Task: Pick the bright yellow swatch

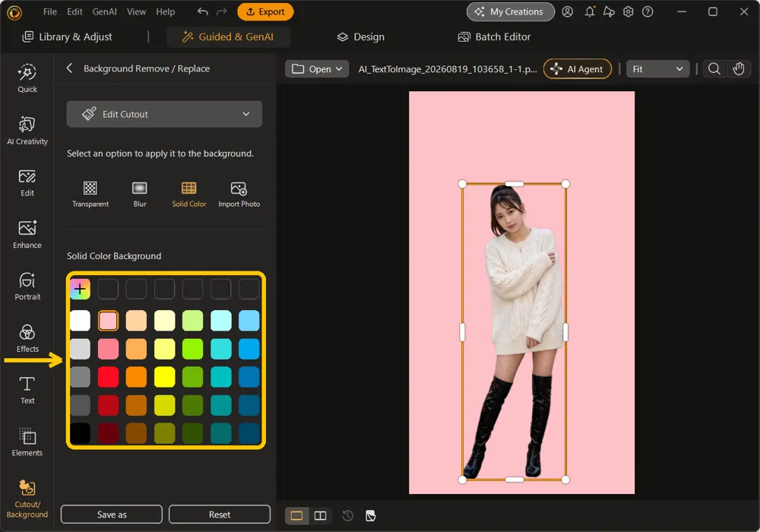Action: (164, 377)
